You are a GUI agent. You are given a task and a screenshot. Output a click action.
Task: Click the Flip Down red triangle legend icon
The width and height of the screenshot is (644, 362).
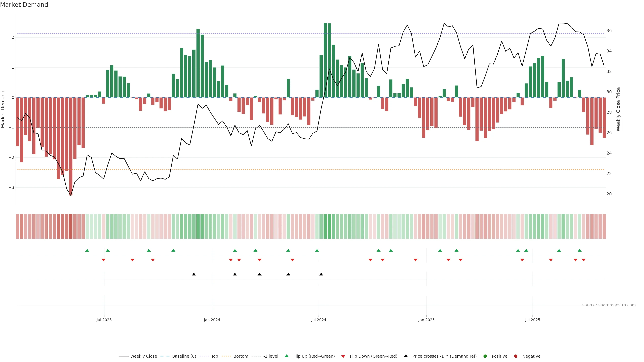[343, 356]
